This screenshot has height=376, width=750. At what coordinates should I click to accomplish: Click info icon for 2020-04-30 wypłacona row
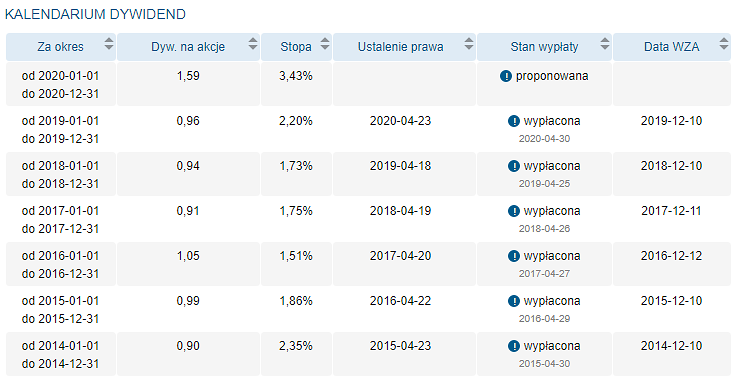click(x=514, y=121)
